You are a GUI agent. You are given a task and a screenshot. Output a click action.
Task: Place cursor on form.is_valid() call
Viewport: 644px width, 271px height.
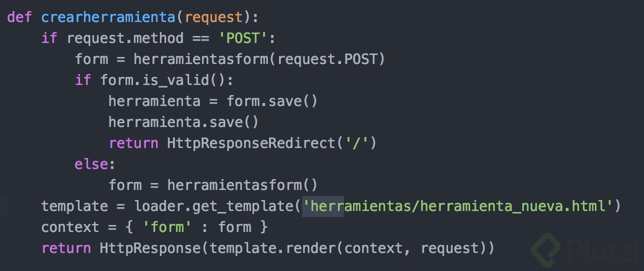(166, 80)
